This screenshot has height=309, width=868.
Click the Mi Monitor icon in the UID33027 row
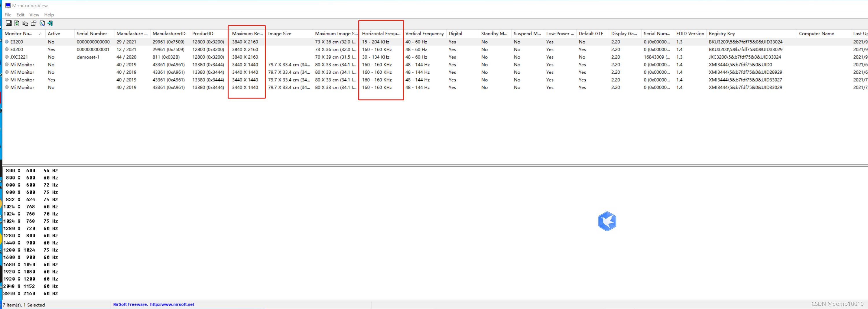(7, 79)
